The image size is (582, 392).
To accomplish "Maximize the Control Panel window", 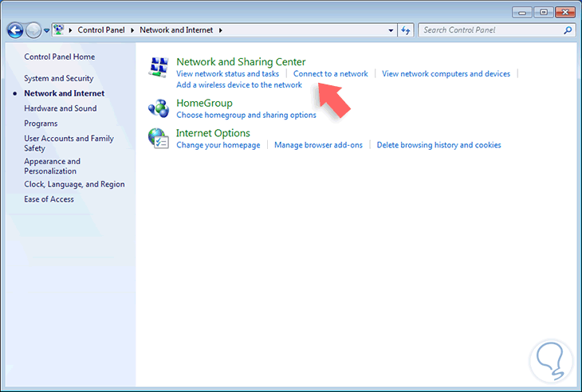I will (x=544, y=12).
